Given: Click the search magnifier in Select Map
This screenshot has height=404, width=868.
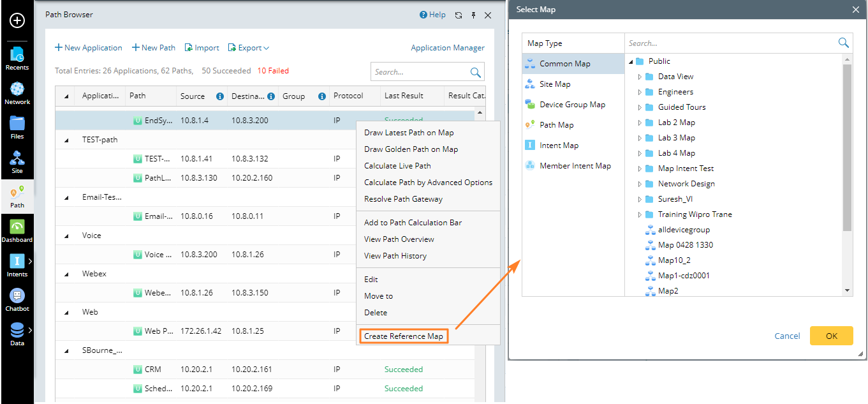Looking at the screenshot, I should [843, 43].
